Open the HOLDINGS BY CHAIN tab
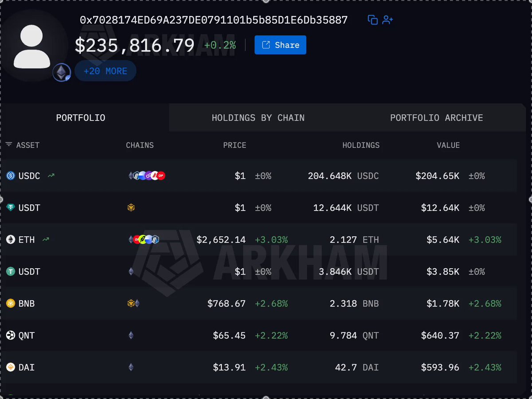The image size is (532, 399). pyautogui.click(x=258, y=118)
